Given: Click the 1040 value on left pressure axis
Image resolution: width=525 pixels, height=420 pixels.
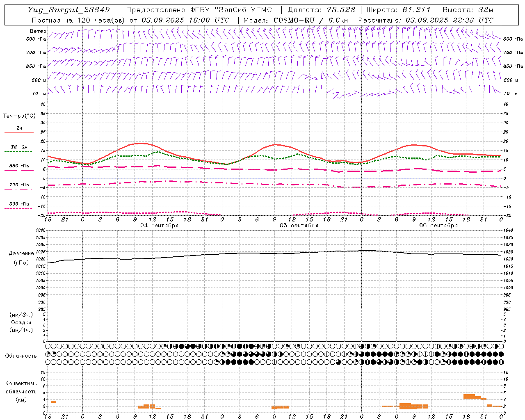Looking at the screenshot, I should pos(40,231).
